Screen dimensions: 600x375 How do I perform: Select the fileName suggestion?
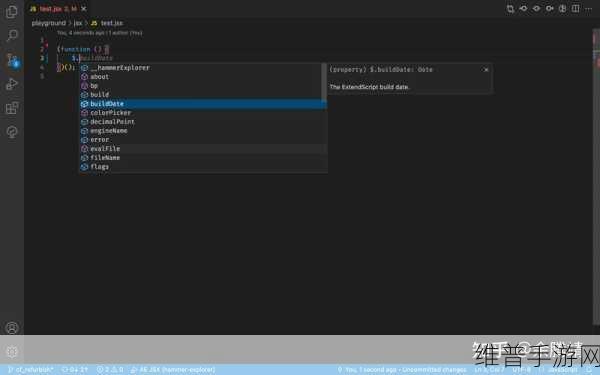tap(203, 158)
